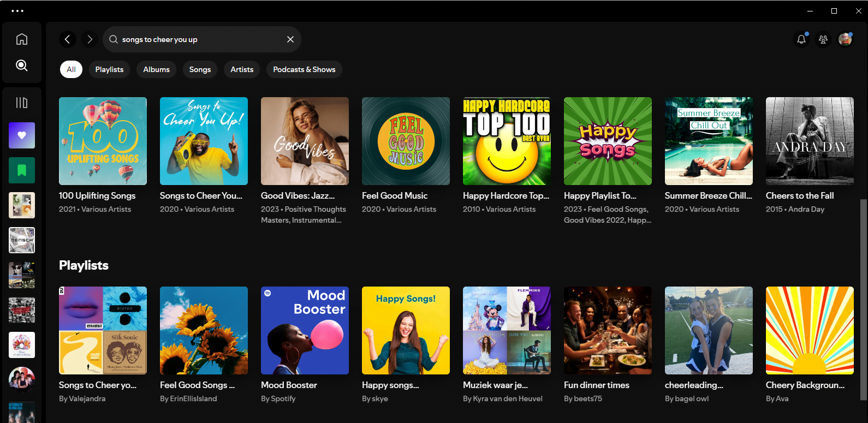Click the Cheers to the Fall title
Screen dimensions: 868x423
click(x=800, y=195)
